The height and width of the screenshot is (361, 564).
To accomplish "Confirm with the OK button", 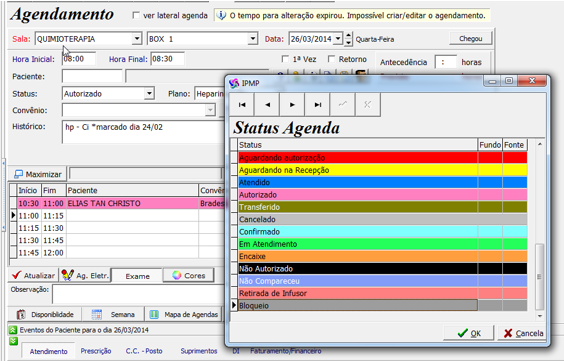I will (x=468, y=333).
